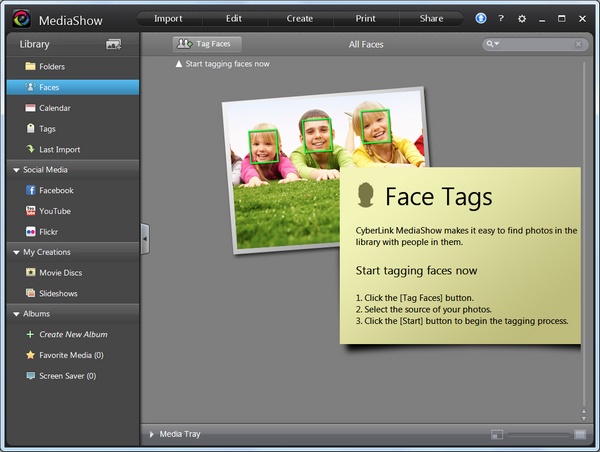Open the Faces library view

tap(48, 87)
